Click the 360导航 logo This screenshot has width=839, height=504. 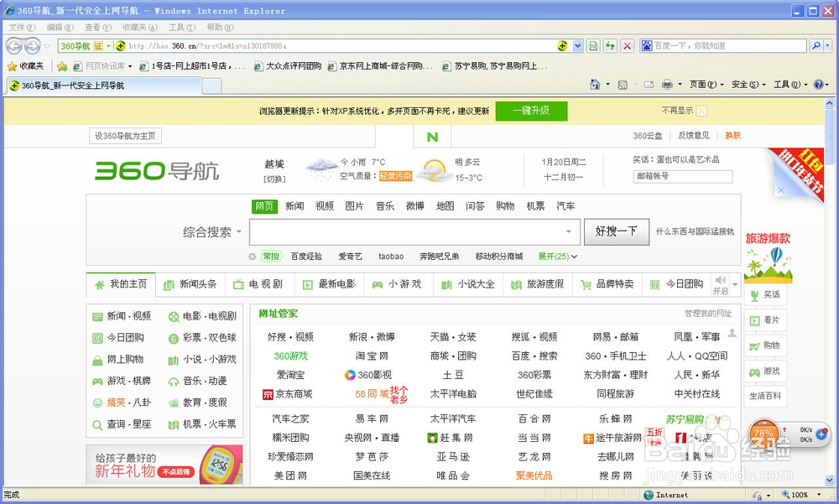click(x=157, y=171)
